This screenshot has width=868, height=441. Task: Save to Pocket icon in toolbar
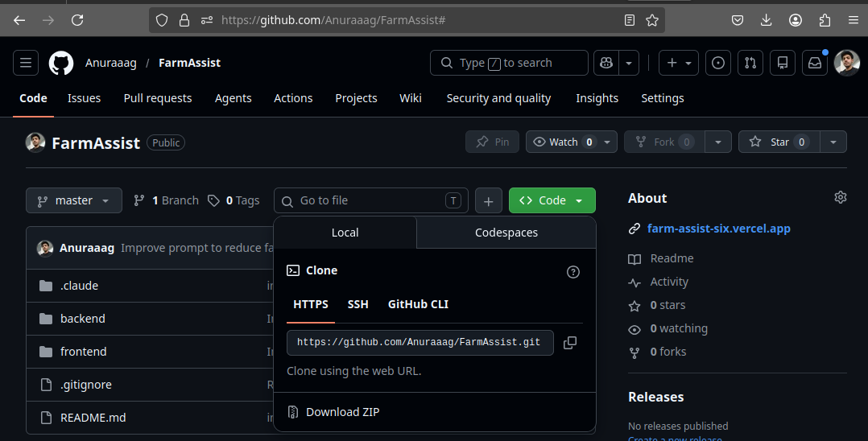coord(738,20)
